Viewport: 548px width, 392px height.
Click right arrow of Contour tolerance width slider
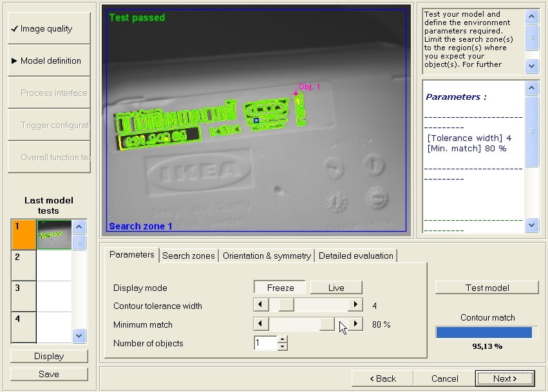tap(355, 305)
